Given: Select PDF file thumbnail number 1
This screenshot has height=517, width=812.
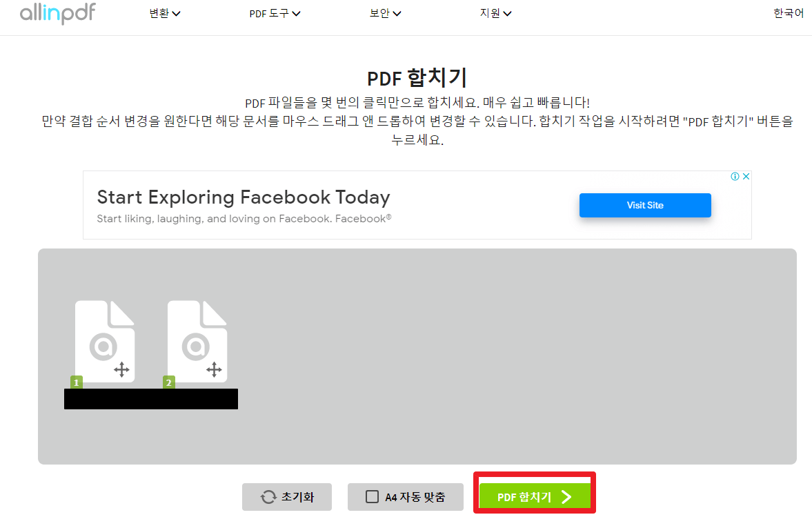Looking at the screenshot, I should pyautogui.click(x=105, y=342).
